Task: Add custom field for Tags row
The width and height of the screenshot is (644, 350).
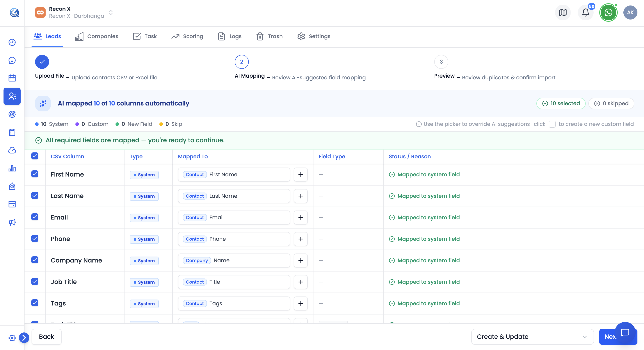Action: click(301, 304)
